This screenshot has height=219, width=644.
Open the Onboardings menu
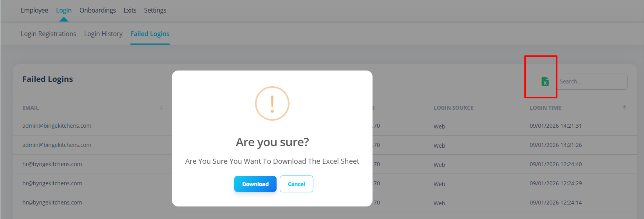tap(98, 10)
